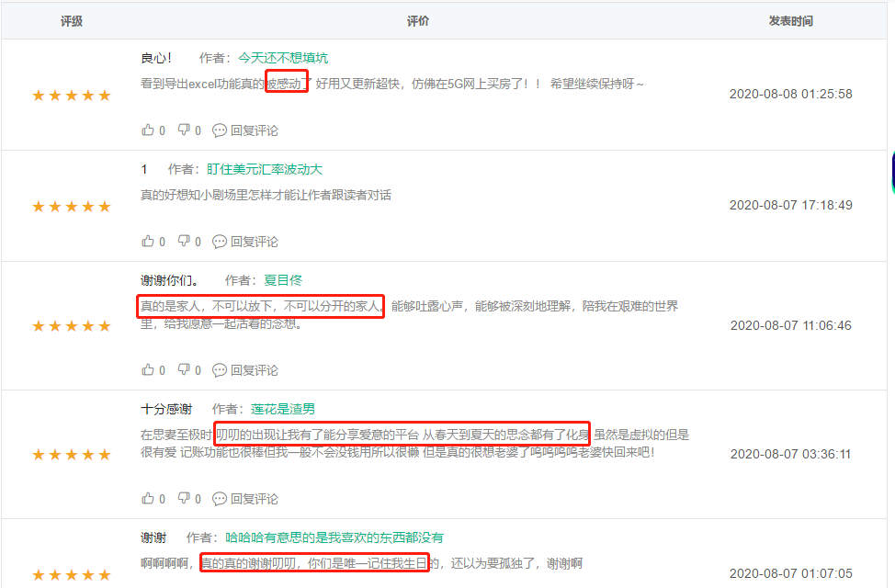Click comment bubble in 莲花是渣男 review
The height and width of the screenshot is (588, 895).
[220, 498]
